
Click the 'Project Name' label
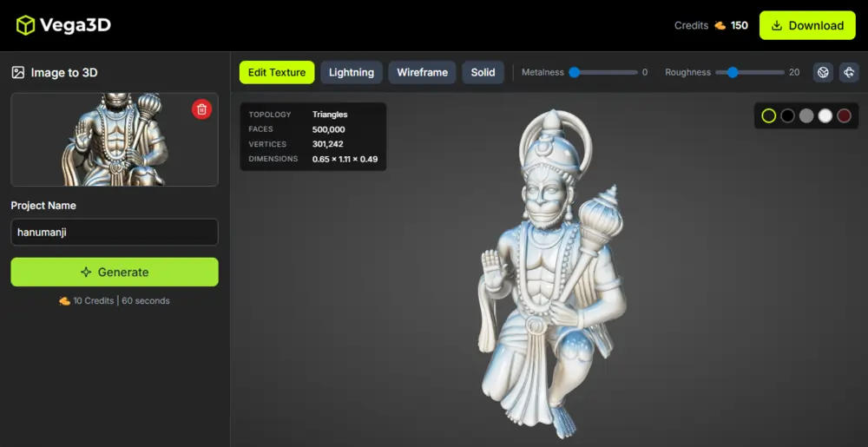[43, 206]
